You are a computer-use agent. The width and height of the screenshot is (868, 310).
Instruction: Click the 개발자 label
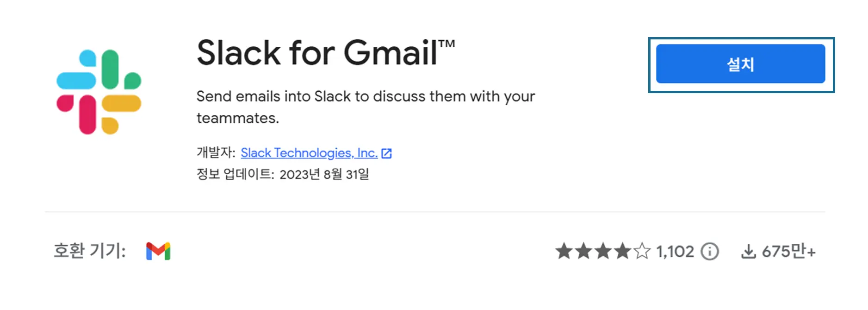tap(216, 152)
